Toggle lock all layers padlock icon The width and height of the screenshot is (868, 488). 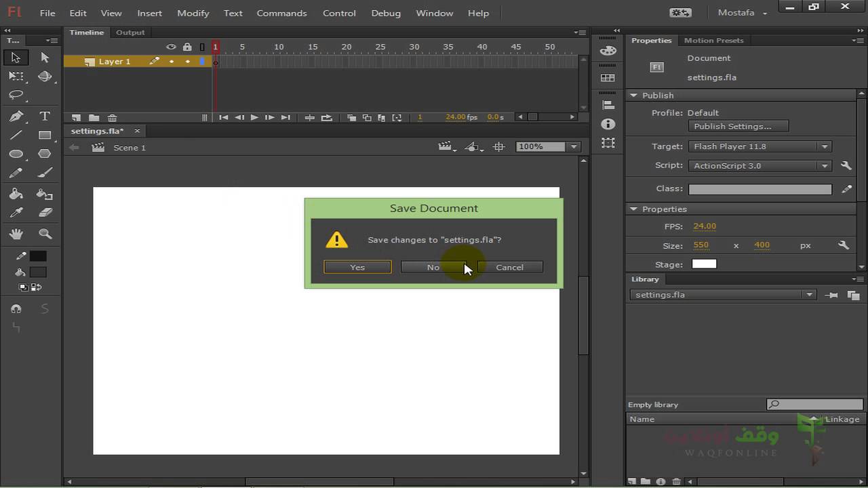pos(187,47)
